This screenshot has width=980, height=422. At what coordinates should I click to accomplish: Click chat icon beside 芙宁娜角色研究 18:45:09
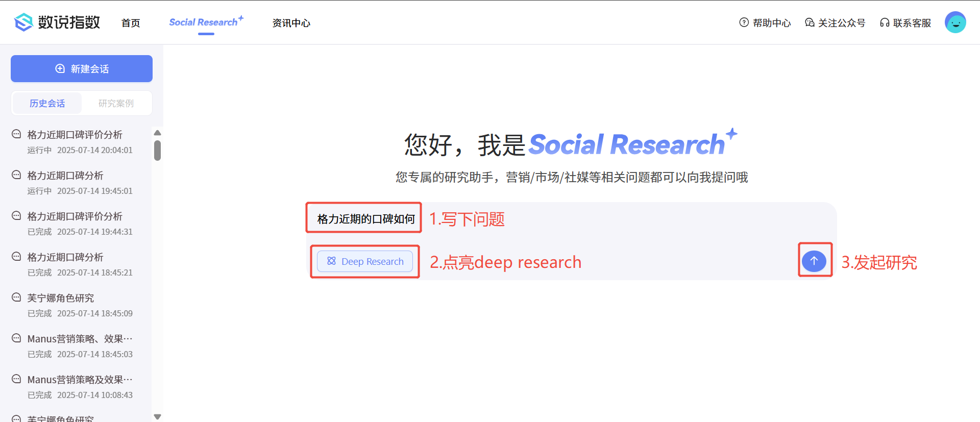[x=16, y=297]
